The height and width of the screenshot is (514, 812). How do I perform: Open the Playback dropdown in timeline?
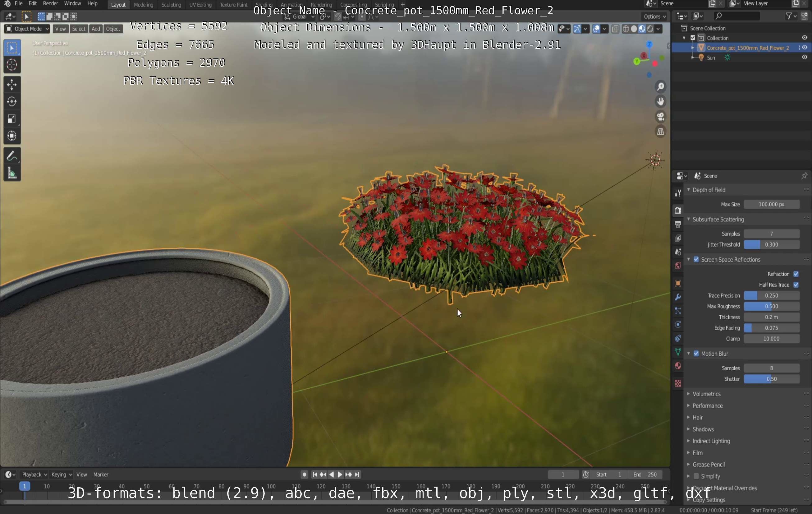(x=34, y=475)
